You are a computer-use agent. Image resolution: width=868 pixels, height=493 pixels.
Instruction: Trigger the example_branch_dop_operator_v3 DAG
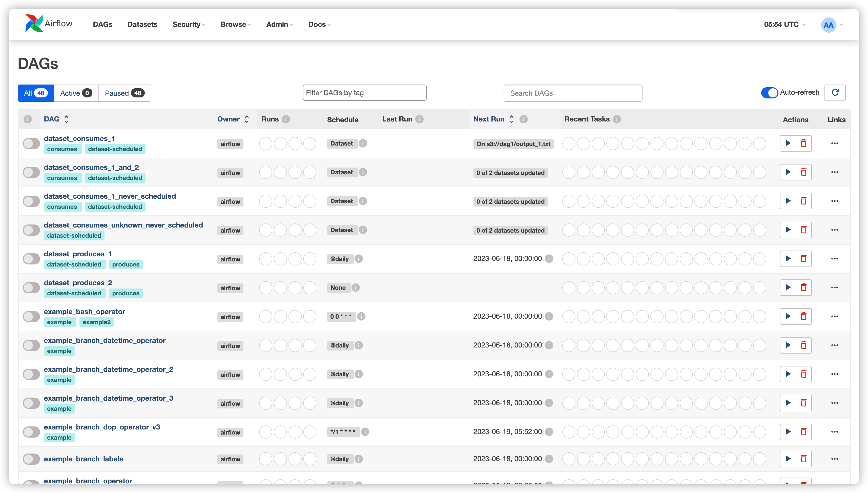[788, 432]
